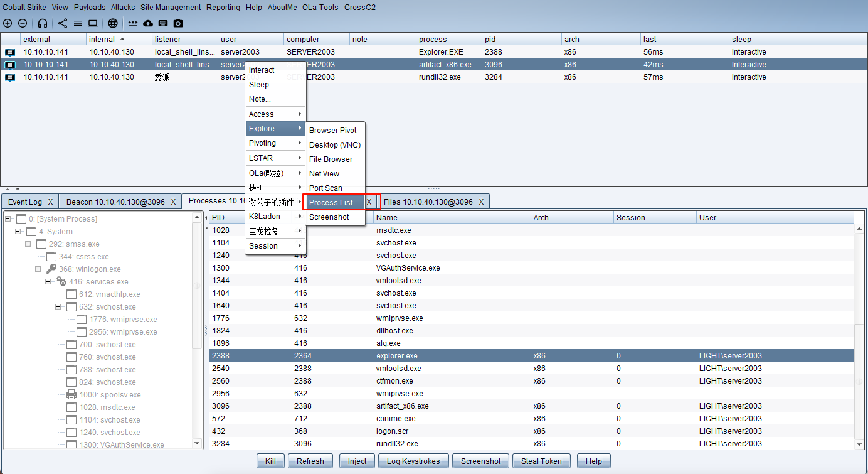The width and height of the screenshot is (868, 474).
Task: Show targets via the laptop icon
Action: click(93, 23)
